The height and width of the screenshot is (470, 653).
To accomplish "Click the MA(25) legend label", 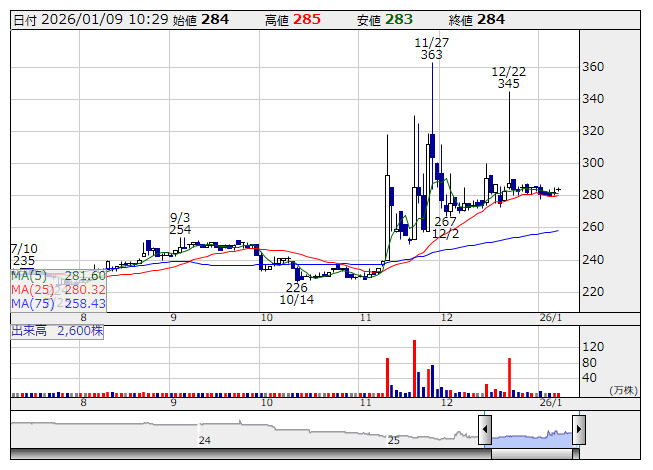I will [32, 290].
